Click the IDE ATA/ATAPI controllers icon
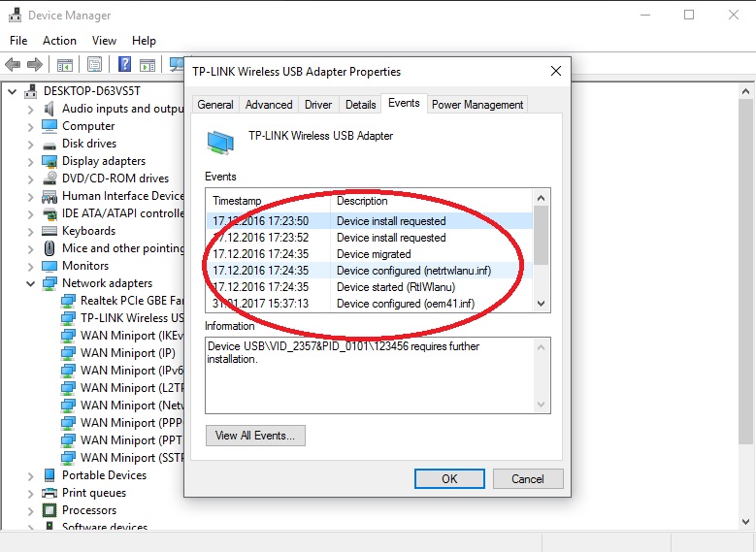 pyautogui.click(x=49, y=213)
